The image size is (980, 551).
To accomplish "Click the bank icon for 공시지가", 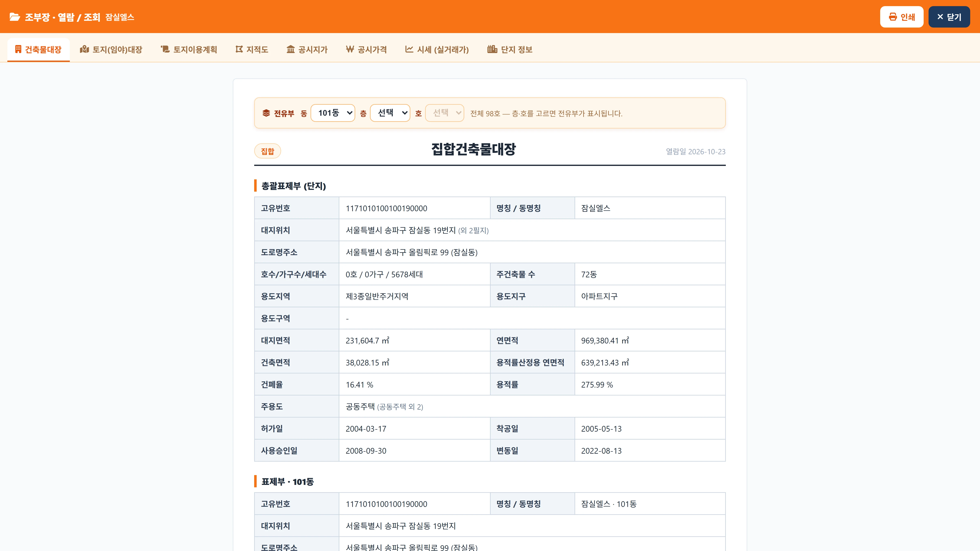I will 291,49.
